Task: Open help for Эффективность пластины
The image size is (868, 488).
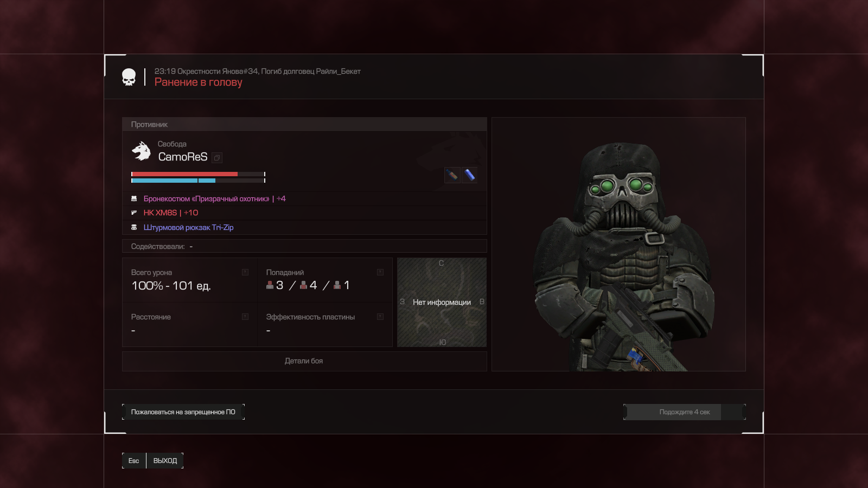Action: click(x=380, y=317)
